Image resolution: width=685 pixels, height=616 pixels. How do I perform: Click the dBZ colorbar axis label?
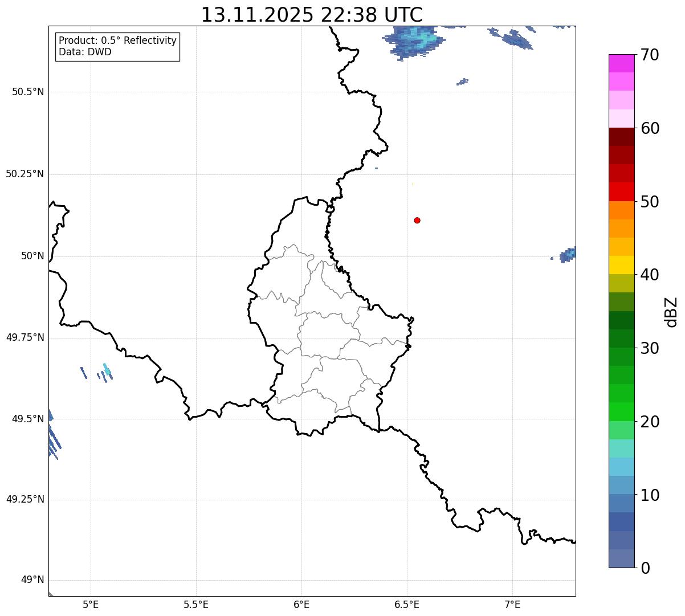coord(671,312)
